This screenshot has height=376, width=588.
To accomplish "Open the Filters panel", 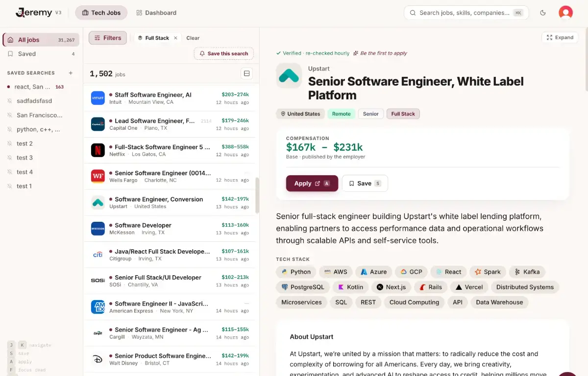I will tap(108, 38).
